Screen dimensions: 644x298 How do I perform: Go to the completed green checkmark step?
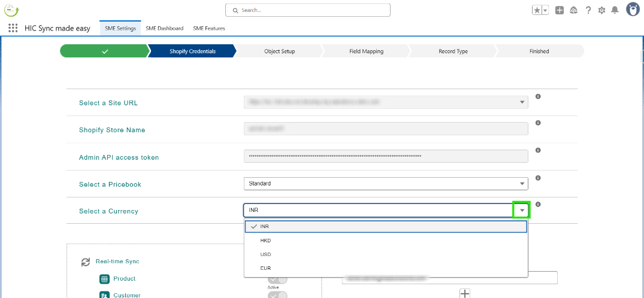click(x=105, y=51)
